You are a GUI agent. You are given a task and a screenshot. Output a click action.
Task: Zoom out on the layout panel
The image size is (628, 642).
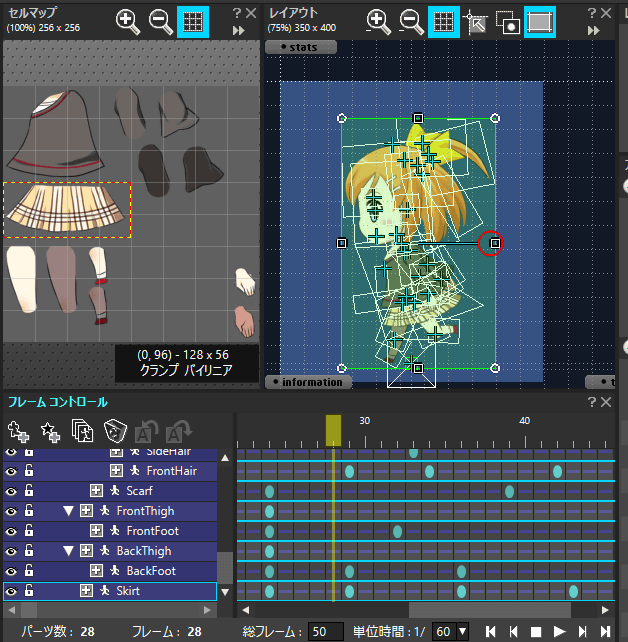[411, 22]
